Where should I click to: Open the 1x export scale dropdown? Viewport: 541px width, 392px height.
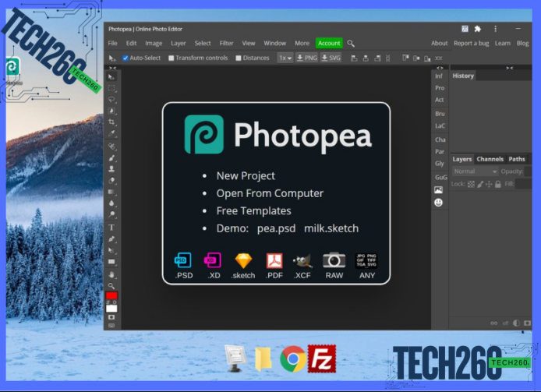tap(285, 58)
